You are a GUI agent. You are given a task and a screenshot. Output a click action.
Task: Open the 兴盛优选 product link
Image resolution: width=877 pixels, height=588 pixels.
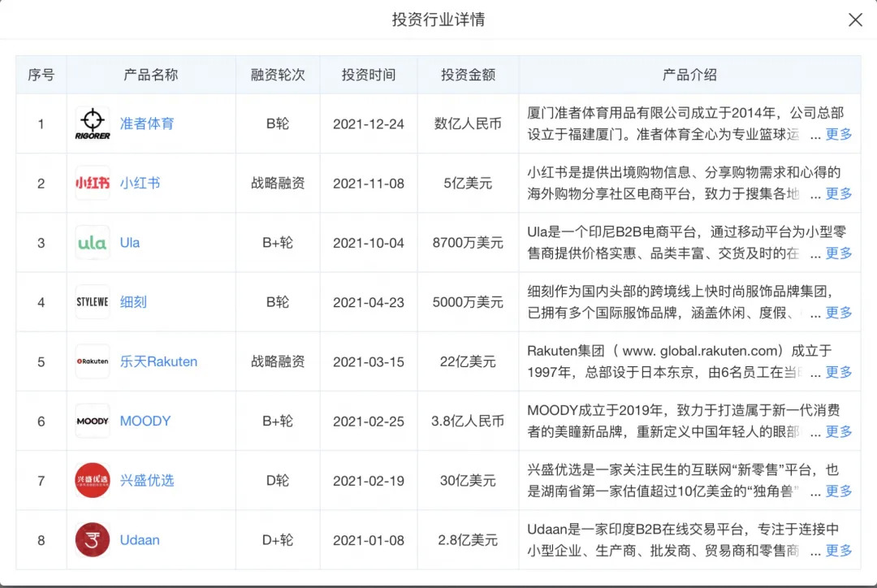click(147, 480)
